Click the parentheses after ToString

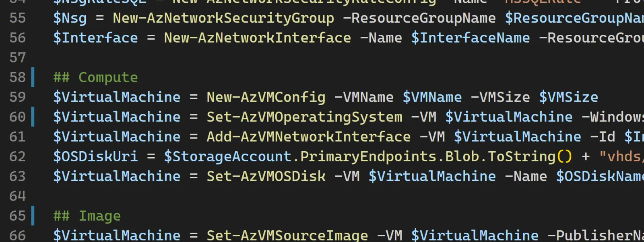tap(564, 156)
